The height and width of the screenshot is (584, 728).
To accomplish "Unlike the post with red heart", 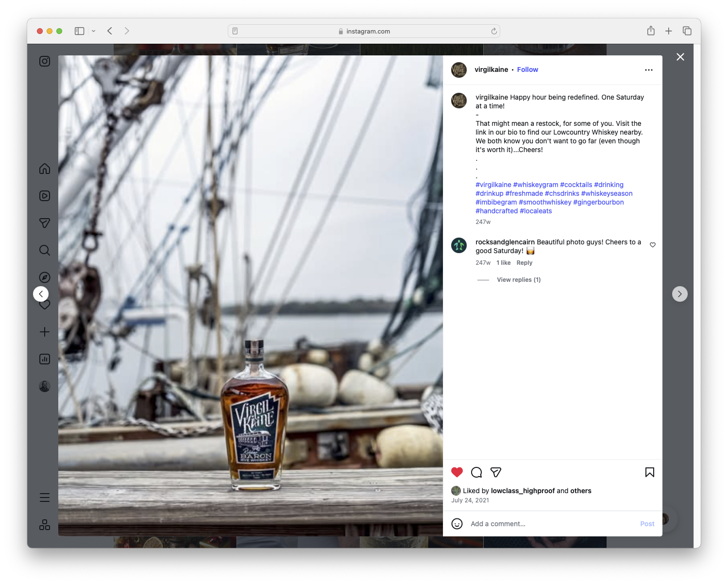I will point(457,472).
